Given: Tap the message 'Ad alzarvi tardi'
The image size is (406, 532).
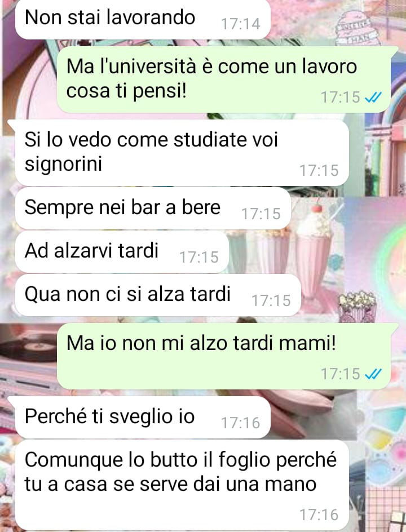Looking at the screenshot, I should point(122,251).
